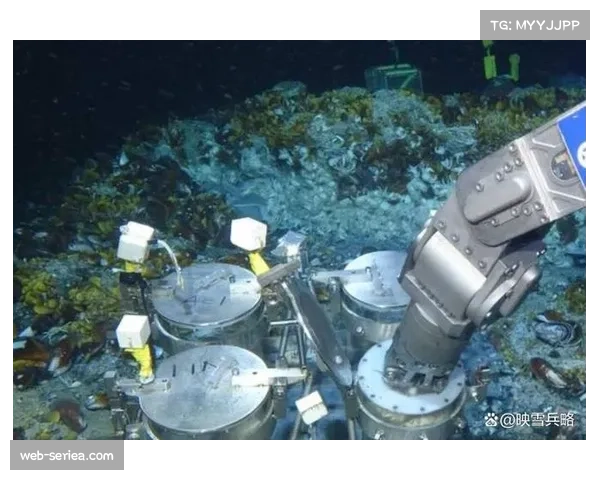Click the TG: MYYJJPP label
The image size is (600, 480).
535,24
